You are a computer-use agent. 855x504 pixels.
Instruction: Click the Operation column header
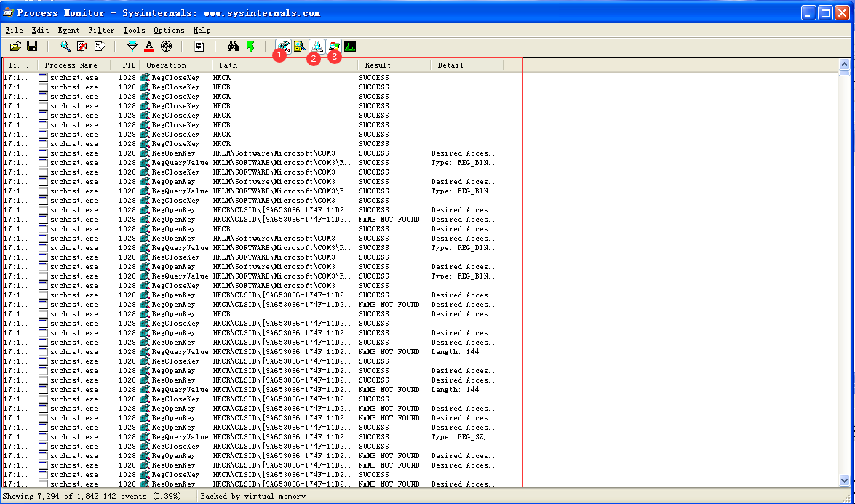tap(176, 65)
